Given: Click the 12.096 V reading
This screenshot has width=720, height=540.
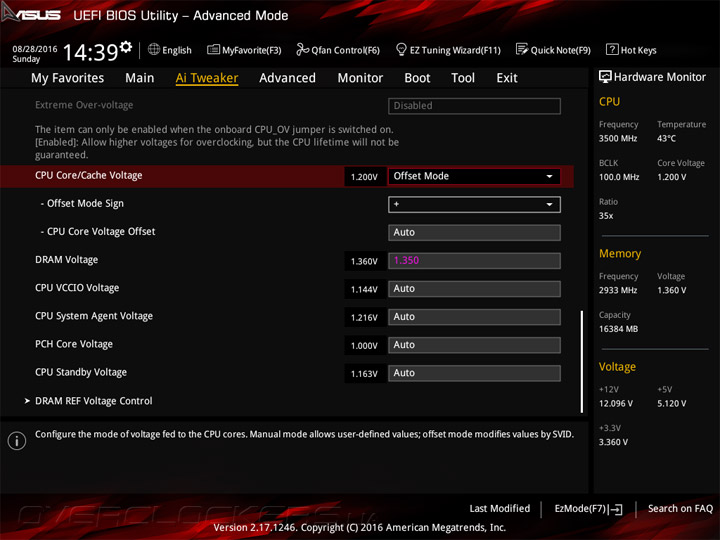Looking at the screenshot, I should click(616, 403).
